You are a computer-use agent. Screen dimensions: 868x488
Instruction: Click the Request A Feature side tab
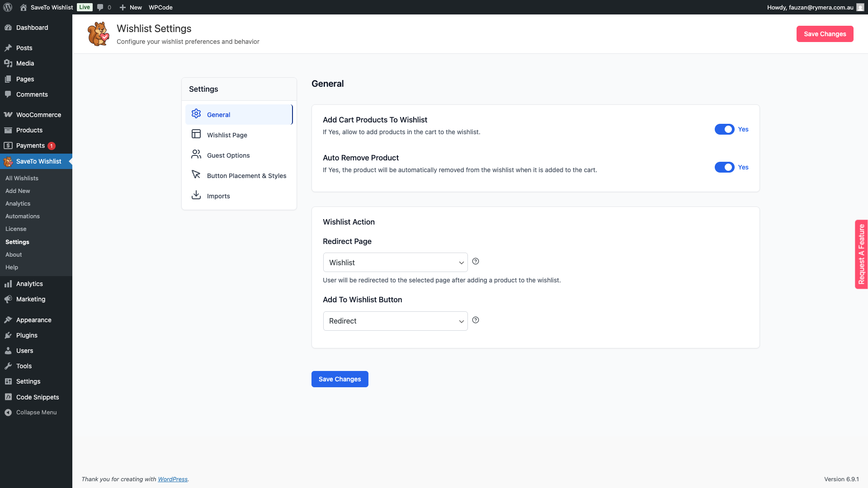pyautogui.click(x=861, y=254)
